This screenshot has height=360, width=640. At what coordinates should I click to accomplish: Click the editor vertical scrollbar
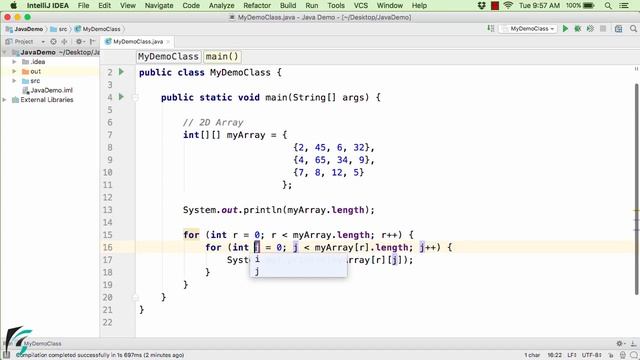[x=636, y=189]
